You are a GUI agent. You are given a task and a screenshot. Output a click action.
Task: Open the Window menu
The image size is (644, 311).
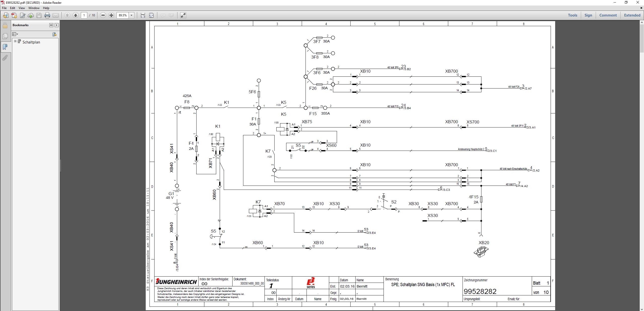point(34,8)
